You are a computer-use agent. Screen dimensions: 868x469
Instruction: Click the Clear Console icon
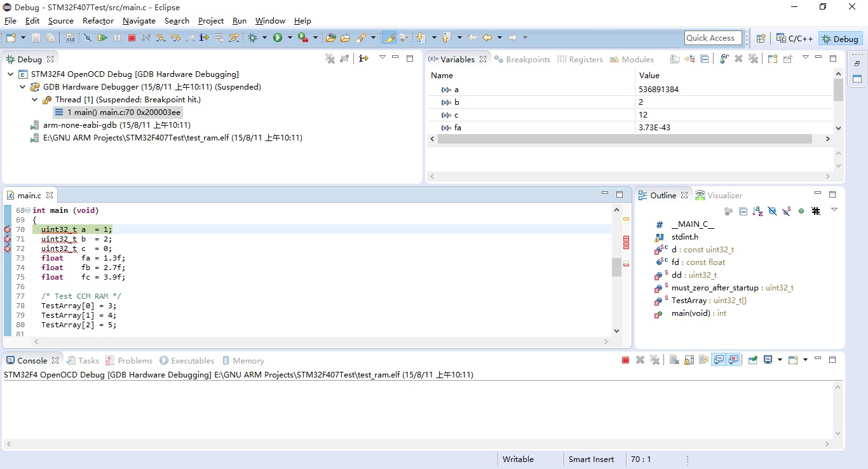674,360
